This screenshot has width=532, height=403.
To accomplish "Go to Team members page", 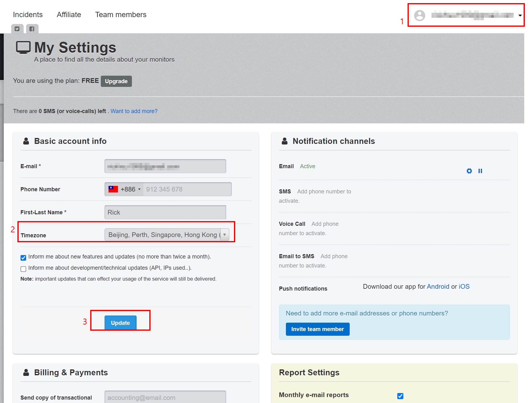I will point(121,15).
